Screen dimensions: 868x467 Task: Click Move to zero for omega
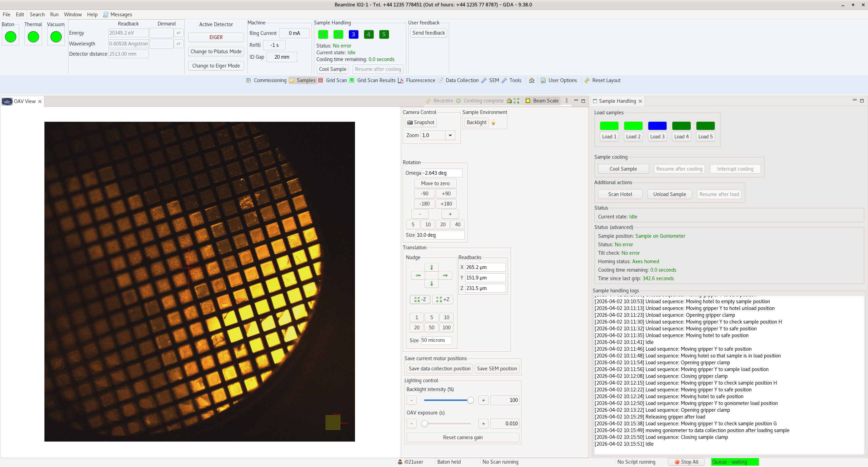435,183
